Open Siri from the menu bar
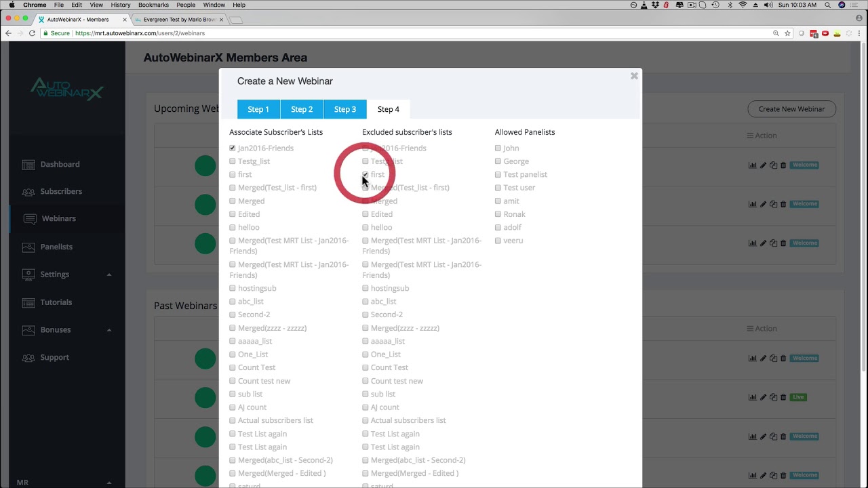Screen dimensions: 868x488 (x=842, y=5)
